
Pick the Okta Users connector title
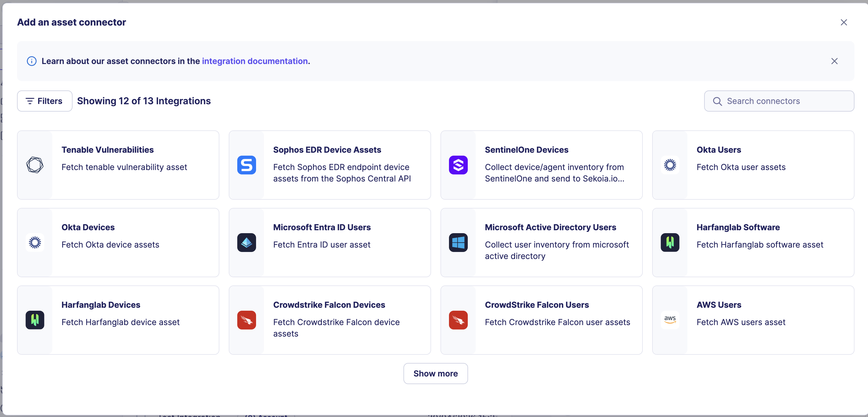coord(719,150)
